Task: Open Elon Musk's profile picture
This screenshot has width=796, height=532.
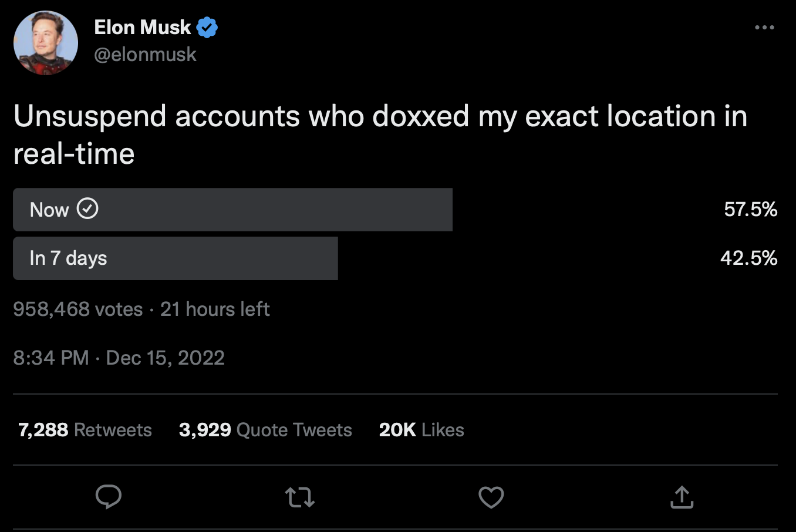Action: (46, 43)
